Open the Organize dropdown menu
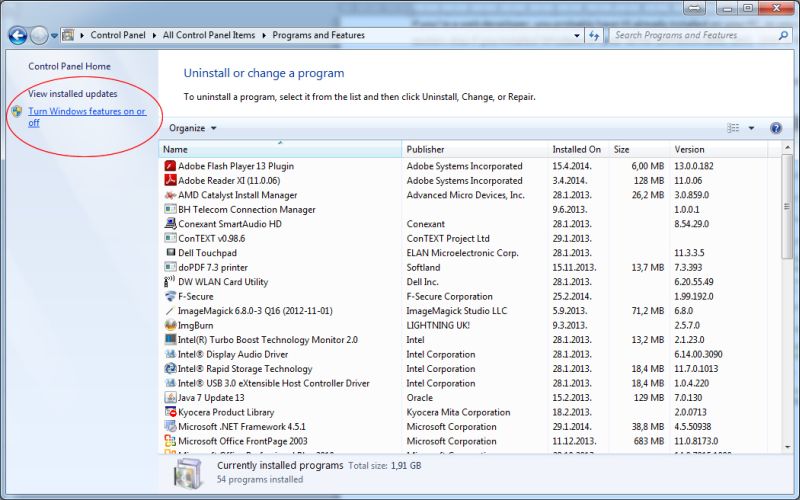Screen dimensions: 800x500 coord(192,128)
